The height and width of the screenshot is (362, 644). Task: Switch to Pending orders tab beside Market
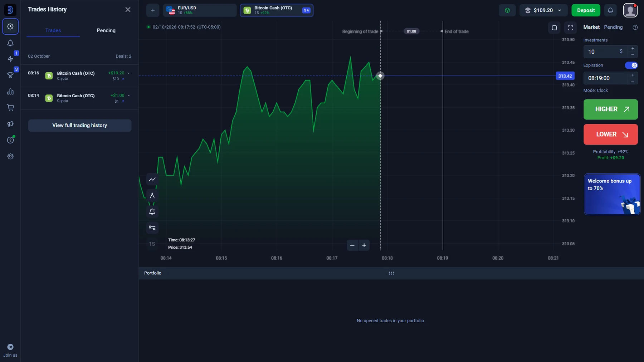pos(613,27)
